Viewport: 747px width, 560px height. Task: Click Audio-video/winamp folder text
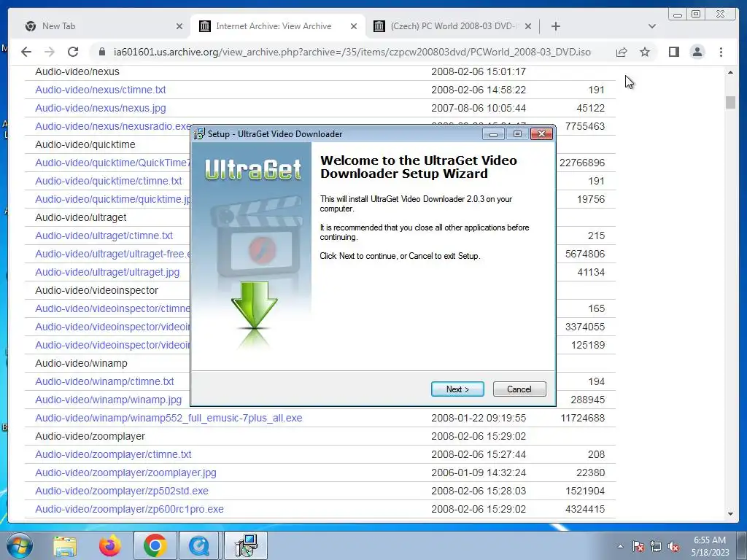[82, 363]
